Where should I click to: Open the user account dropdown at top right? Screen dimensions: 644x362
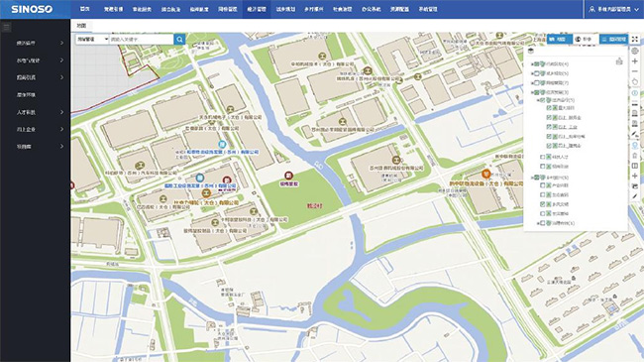coord(613,9)
